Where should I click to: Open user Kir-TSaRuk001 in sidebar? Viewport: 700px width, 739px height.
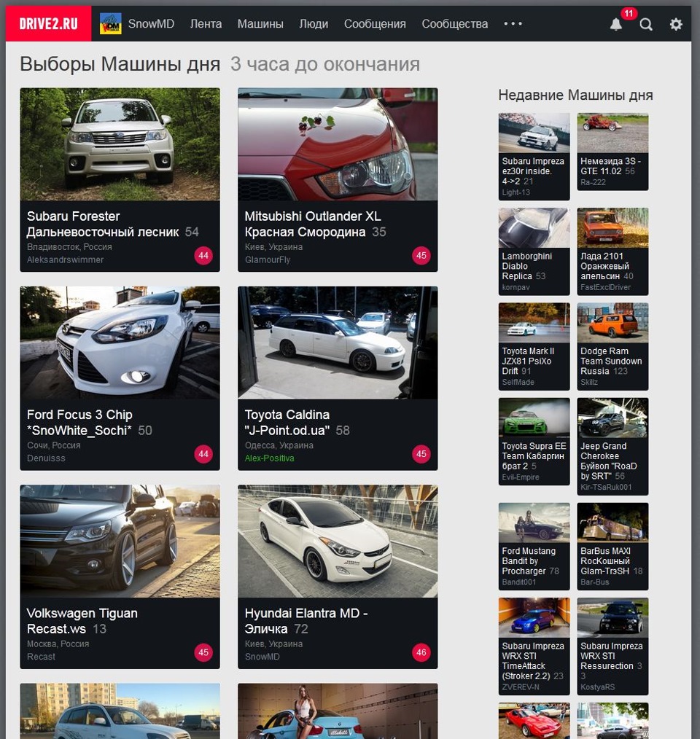click(606, 487)
